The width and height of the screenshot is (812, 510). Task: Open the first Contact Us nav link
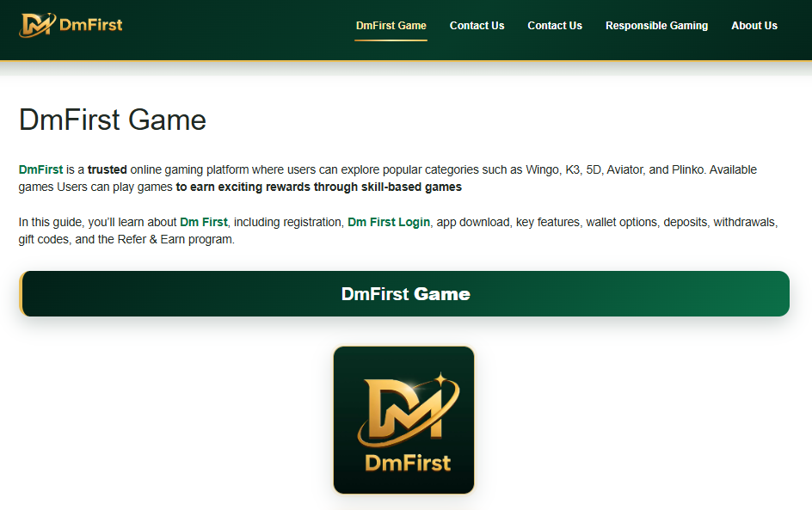pyautogui.click(x=477, y=25)
